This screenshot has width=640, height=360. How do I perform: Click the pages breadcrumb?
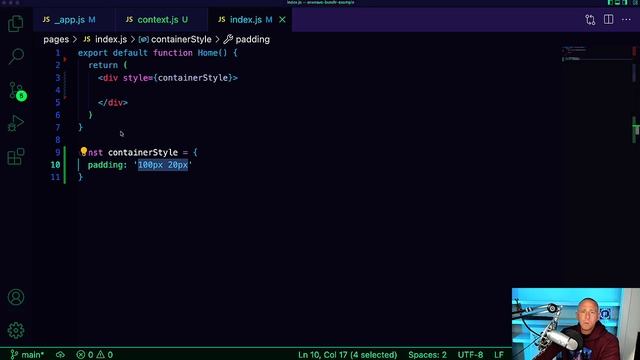(x=56, y=40)
